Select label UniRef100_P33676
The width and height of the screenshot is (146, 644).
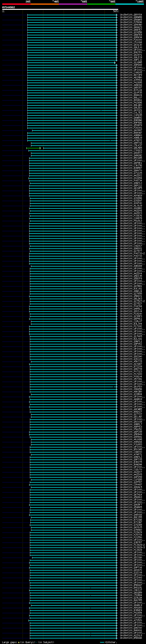pos(131,216)
